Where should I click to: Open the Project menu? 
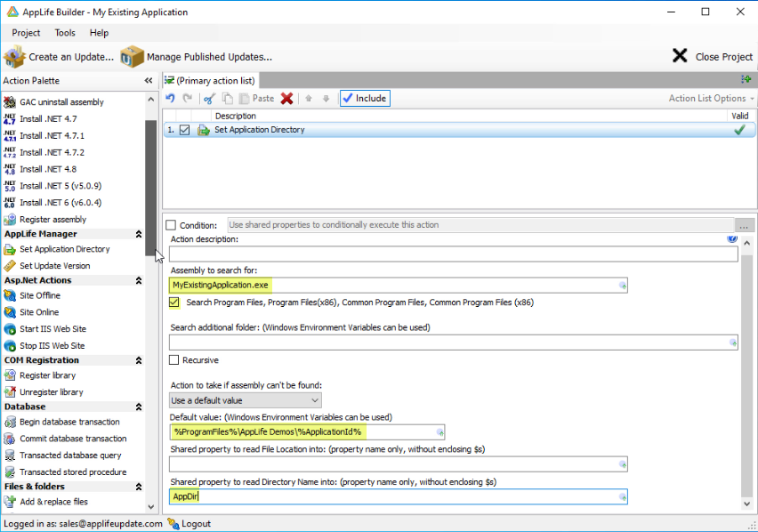pyautogui.click(x=26, y=33)
